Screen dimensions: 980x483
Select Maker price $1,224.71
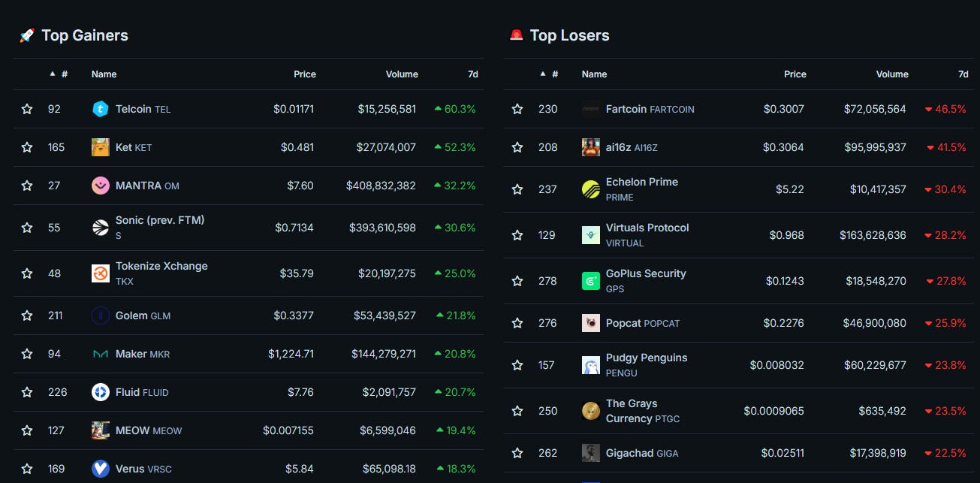(291, 354)
